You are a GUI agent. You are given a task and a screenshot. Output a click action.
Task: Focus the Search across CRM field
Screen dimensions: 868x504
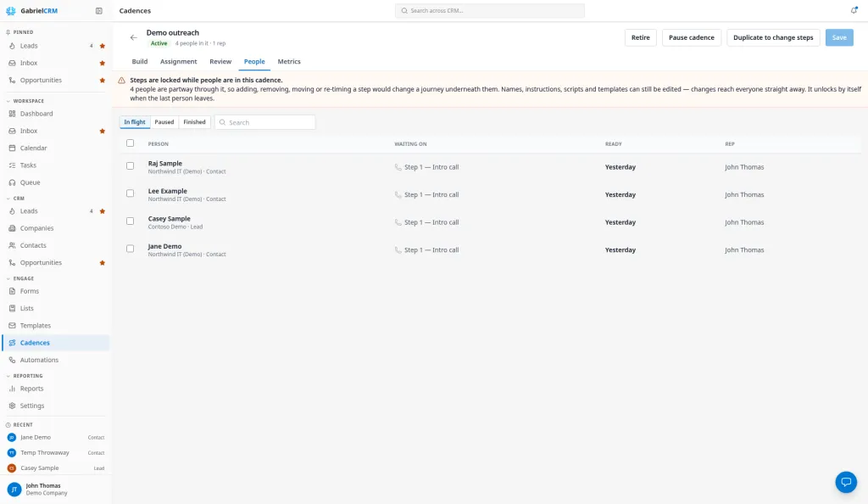coord(489,10)
